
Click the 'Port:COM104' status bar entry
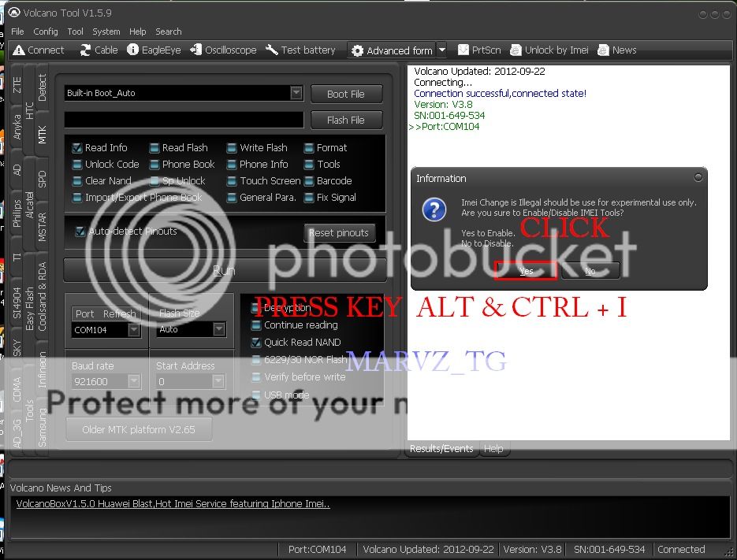click(x=318, y=549)
